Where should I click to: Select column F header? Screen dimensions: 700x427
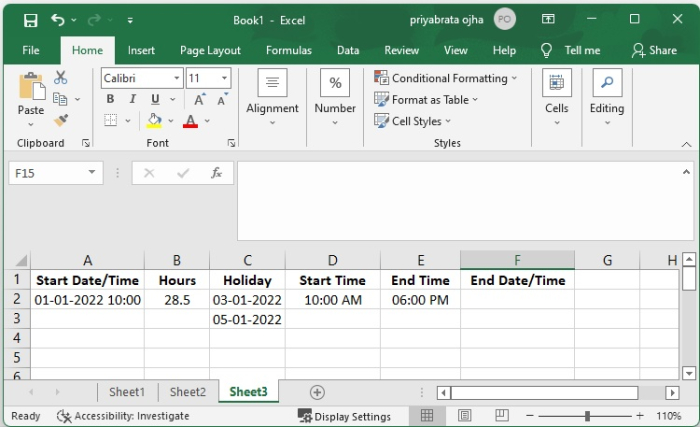(x=517, y=260)
